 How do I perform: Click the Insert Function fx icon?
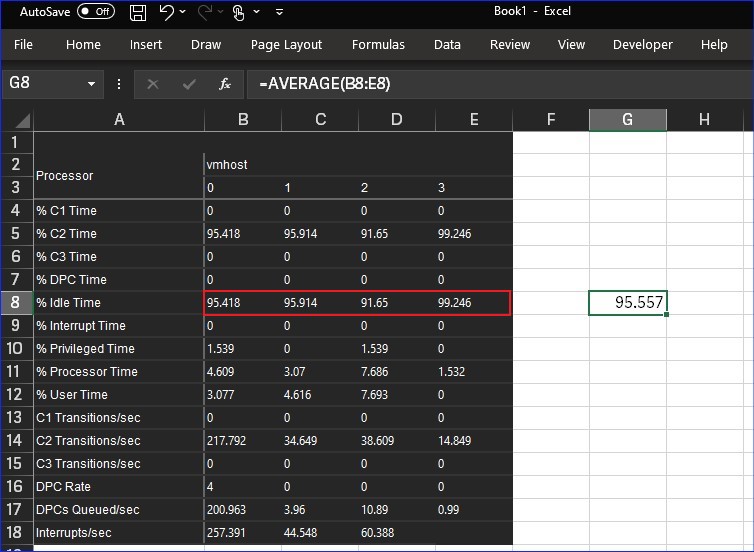click(225, 85)
